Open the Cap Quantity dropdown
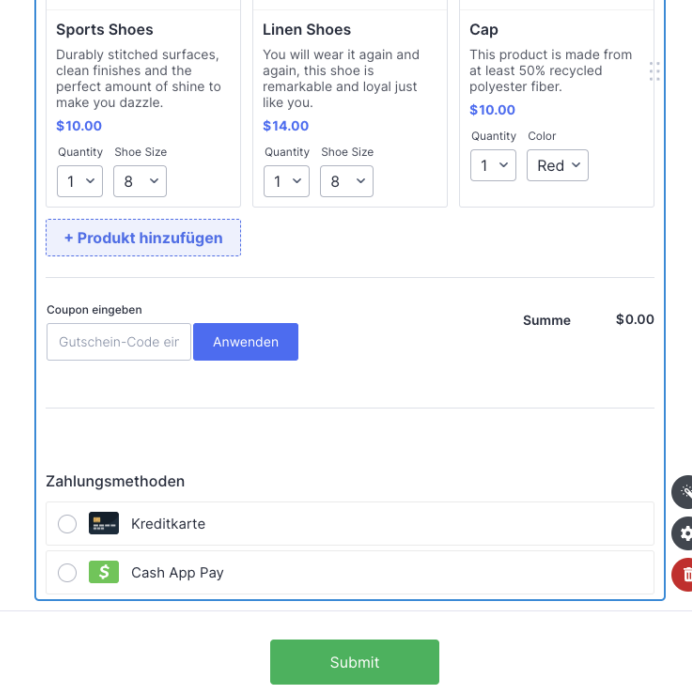 493,165
